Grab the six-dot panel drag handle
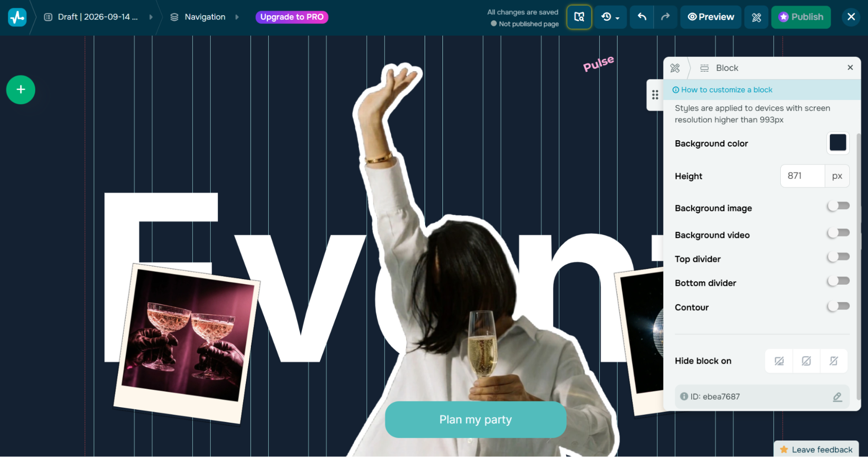The image size is (868, 457). click(655, 95)
